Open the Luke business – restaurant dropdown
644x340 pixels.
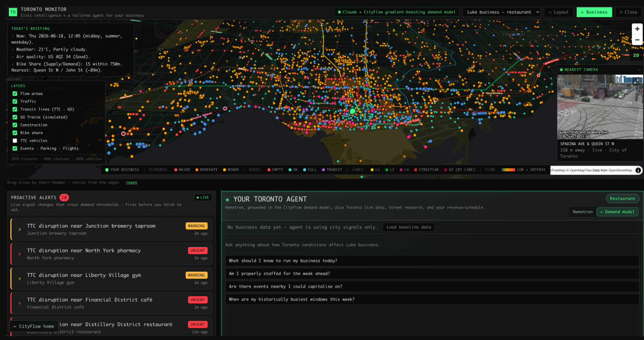click(501, 12)
